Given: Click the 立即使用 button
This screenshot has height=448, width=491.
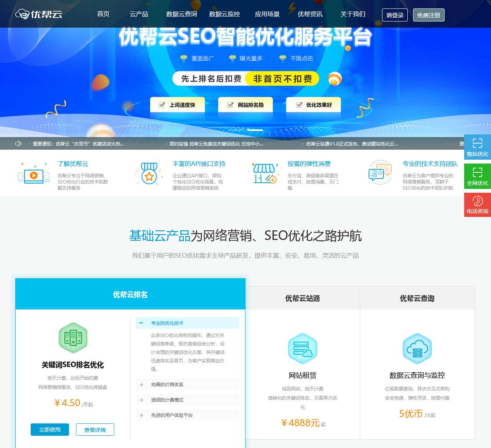Looking at the screenshot, I should [x=50, y=430].
